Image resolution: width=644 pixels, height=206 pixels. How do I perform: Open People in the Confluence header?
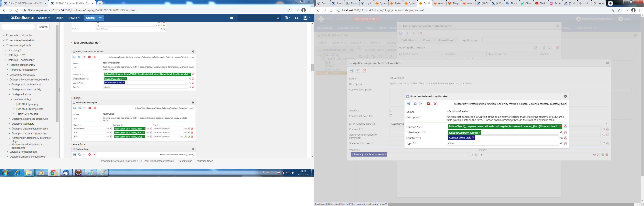[x=59, y=18]
